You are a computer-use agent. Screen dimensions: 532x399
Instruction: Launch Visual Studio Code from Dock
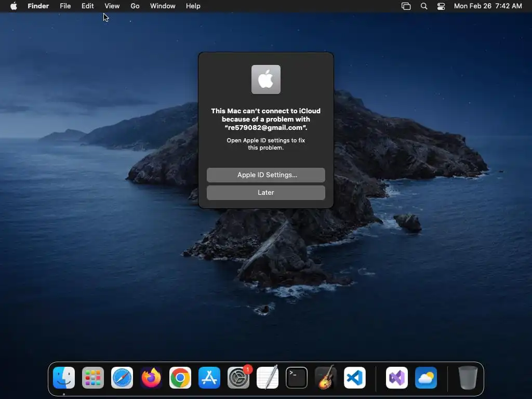point(355,378)
